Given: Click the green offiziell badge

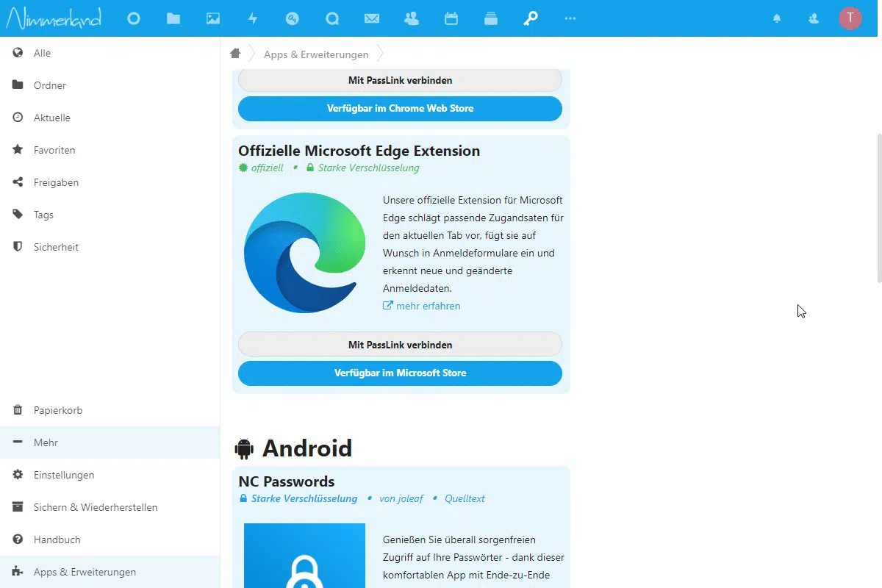Looking at the screenshot, I should [x=261, y=168].
